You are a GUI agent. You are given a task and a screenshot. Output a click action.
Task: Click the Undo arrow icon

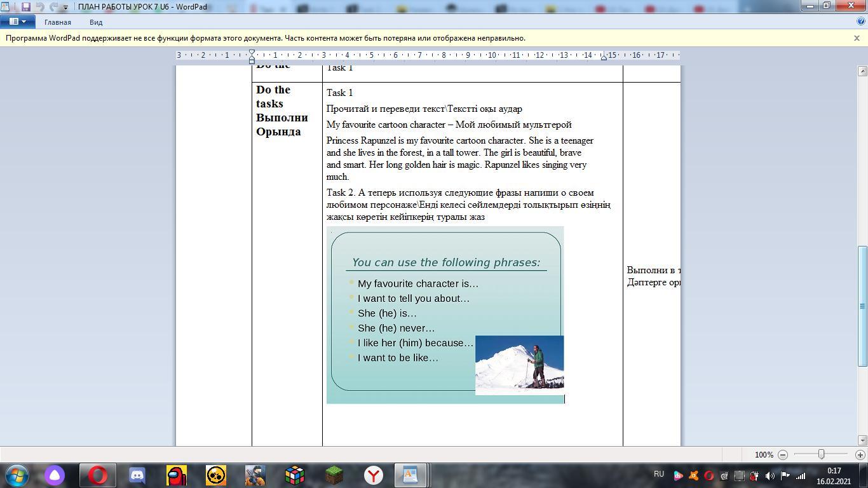coord(40,6)
